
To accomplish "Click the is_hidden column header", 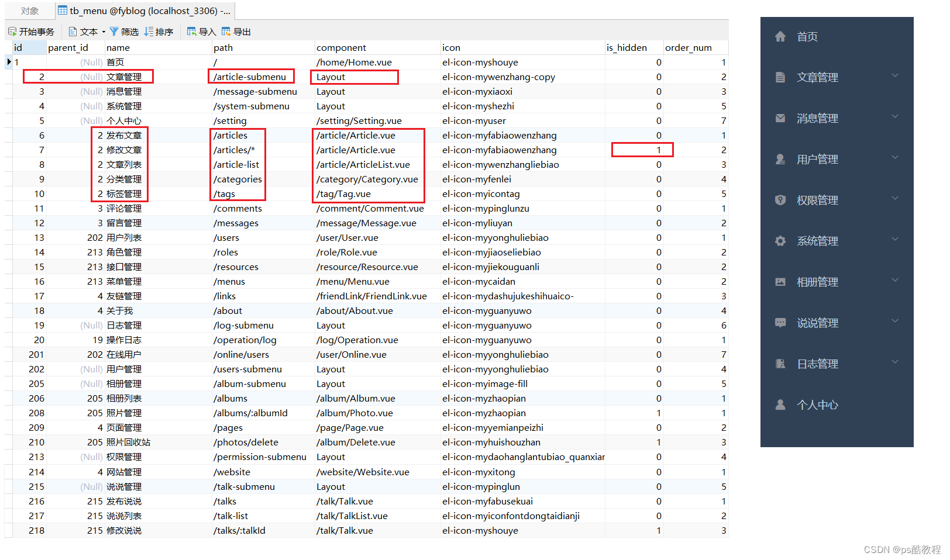I will click(x=634, y=48).
